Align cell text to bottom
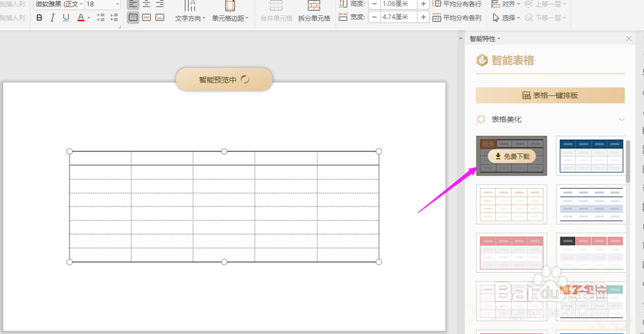Screen dimensions: 644x334 [160, 17]
